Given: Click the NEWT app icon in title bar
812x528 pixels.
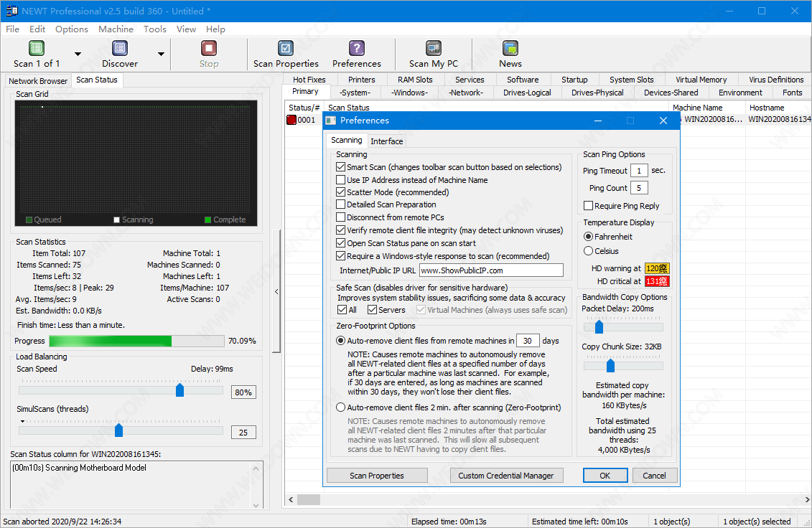Looking at the screenshot, I should click(x=11, y=11).
